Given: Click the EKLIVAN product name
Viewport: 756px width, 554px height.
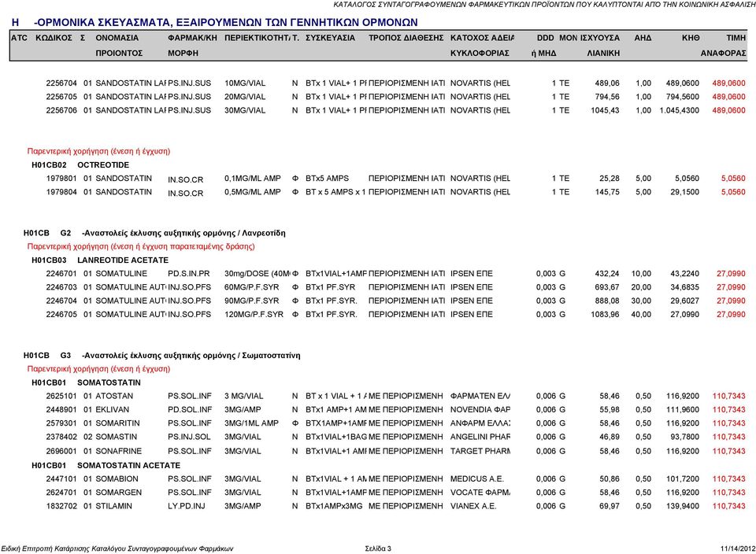Looking at the screenshot, I should tap(113, 409).
